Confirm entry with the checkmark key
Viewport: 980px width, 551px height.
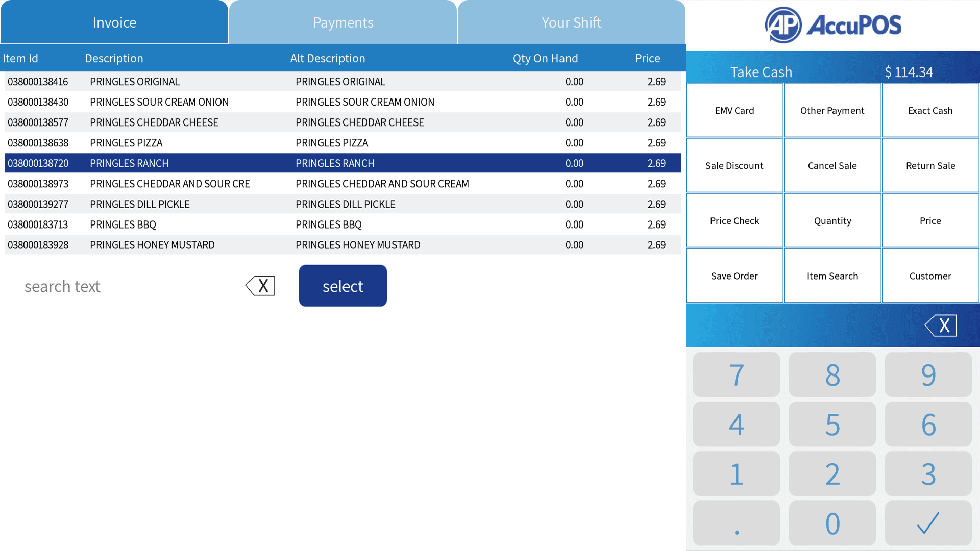[928, 523]
